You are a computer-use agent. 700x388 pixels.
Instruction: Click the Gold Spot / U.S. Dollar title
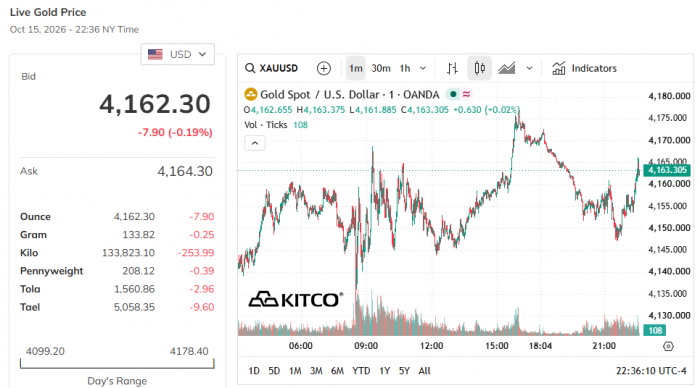pyautogui.click(x=350, y=95)
